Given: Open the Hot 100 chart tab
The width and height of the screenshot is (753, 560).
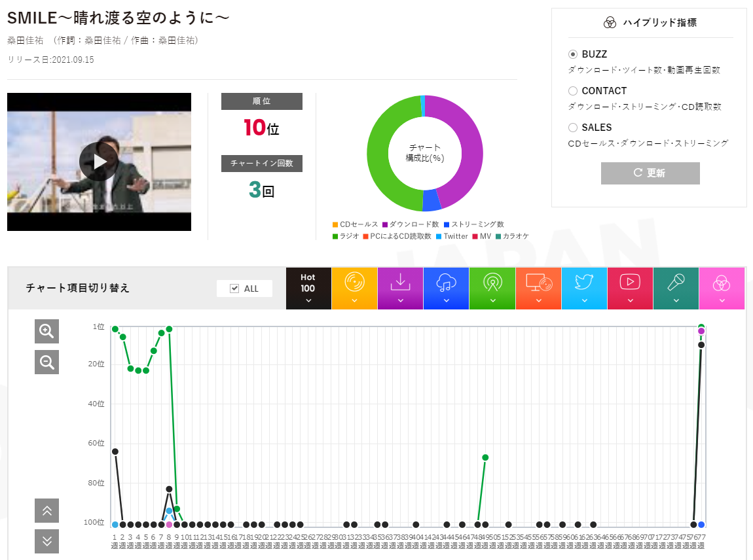Looking at the screenshot, I should [x=308, y=289].
